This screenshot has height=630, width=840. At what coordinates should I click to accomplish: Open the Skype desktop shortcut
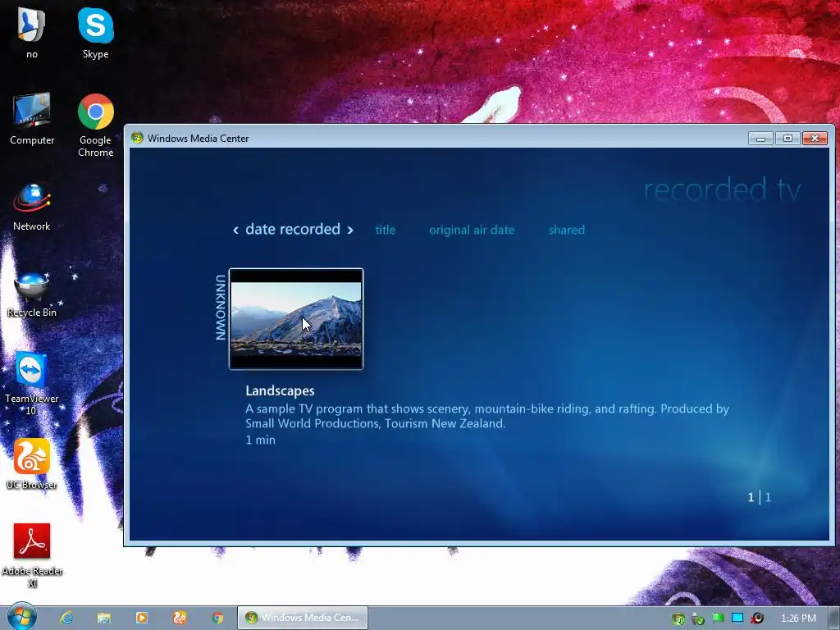click(x=95, y=33)
